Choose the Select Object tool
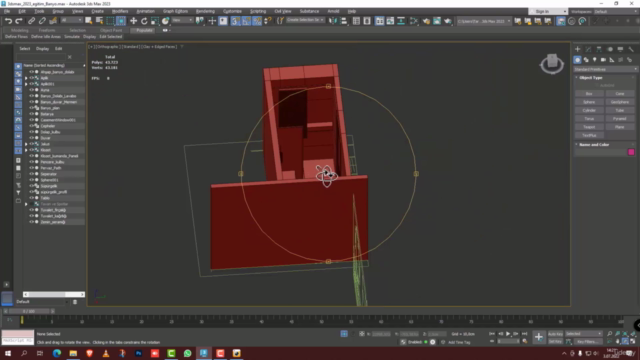Screen dimensions: 640x360 (89, 21)
